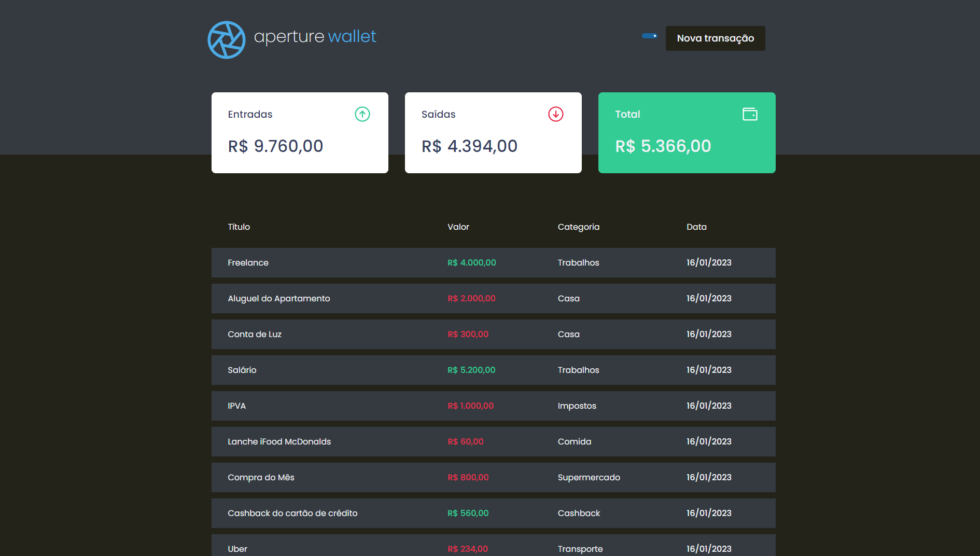The image size is (980, 556).
Task: Click Casa category in Aluguel row
Action: coord(569,298)
